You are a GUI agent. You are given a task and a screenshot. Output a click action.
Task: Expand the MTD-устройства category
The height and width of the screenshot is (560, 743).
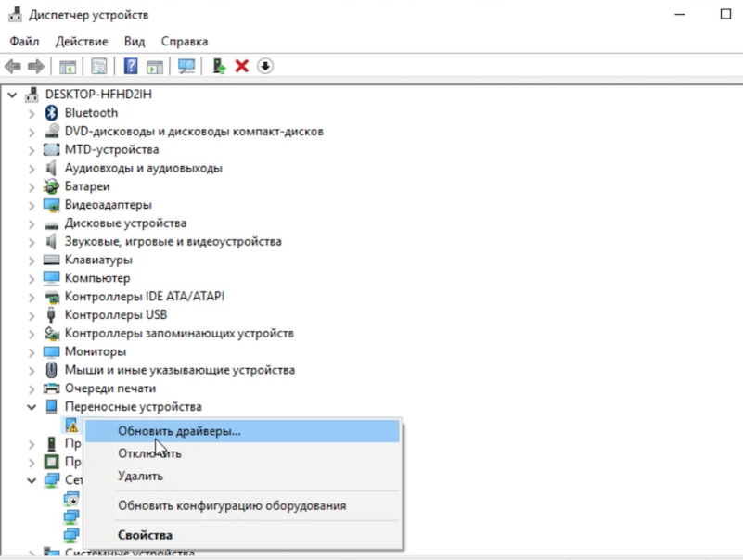tap(32, 150)
